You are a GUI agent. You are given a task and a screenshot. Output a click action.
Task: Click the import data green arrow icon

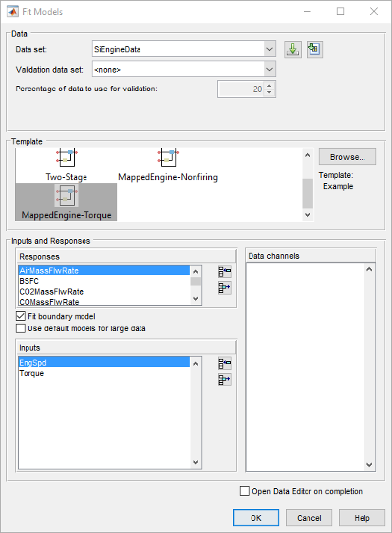(x=293, y=50)
